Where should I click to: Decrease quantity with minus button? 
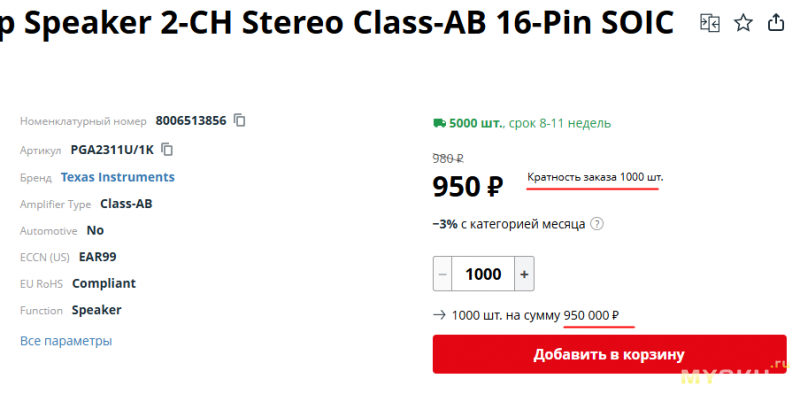(442, 274)
